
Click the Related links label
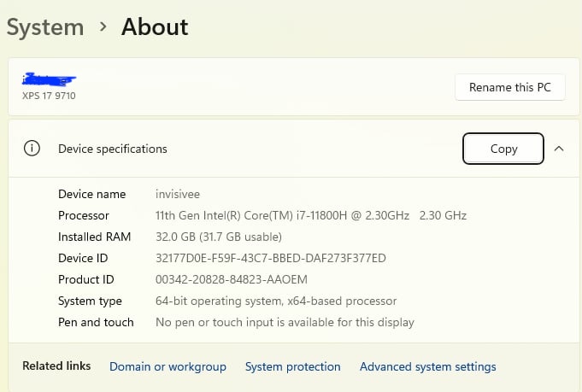pyautogui.click(x=56, y=366)
